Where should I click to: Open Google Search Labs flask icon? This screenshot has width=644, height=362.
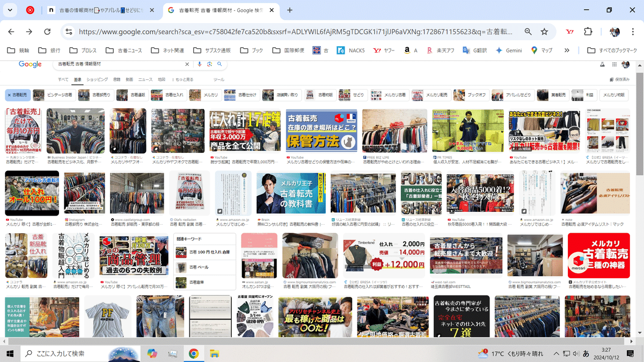[602, 64]
